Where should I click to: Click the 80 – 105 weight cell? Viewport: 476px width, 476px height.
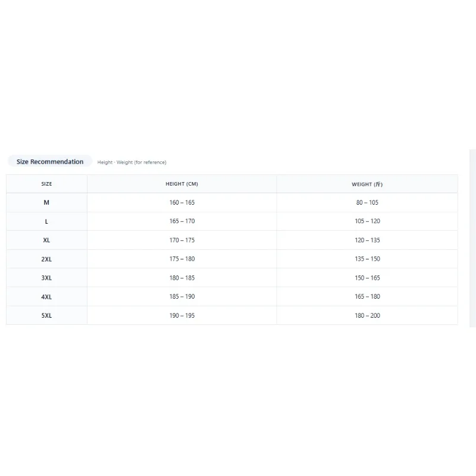[x=367, y=202]
